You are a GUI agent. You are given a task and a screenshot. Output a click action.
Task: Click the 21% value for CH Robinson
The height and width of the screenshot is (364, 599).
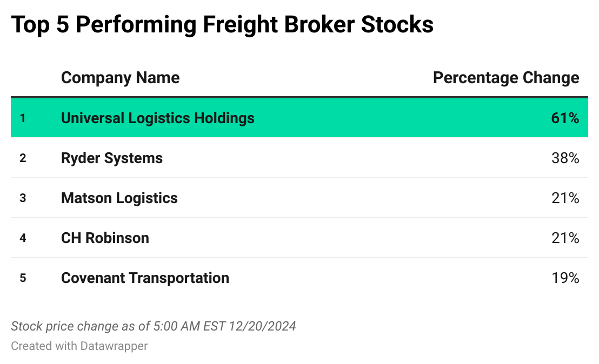[x=565, y=238]
